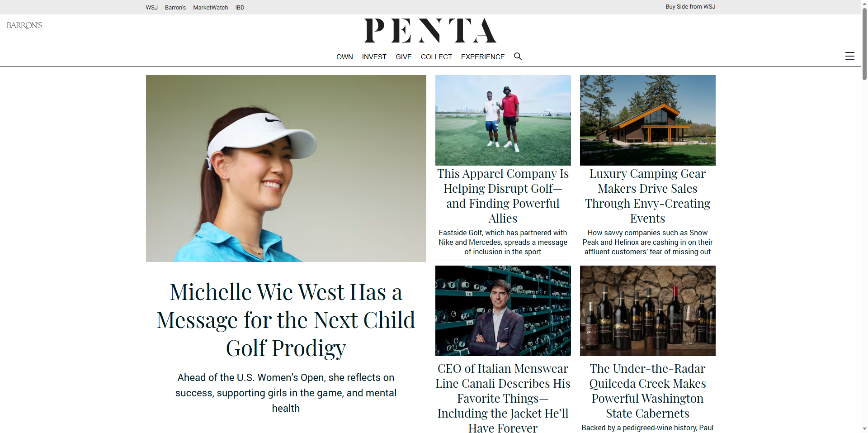Image resolution: width=868 pixels, height=433 pixels.
Task: Click Buy Side from WSJ link
Action: click(x=690, y=7)
